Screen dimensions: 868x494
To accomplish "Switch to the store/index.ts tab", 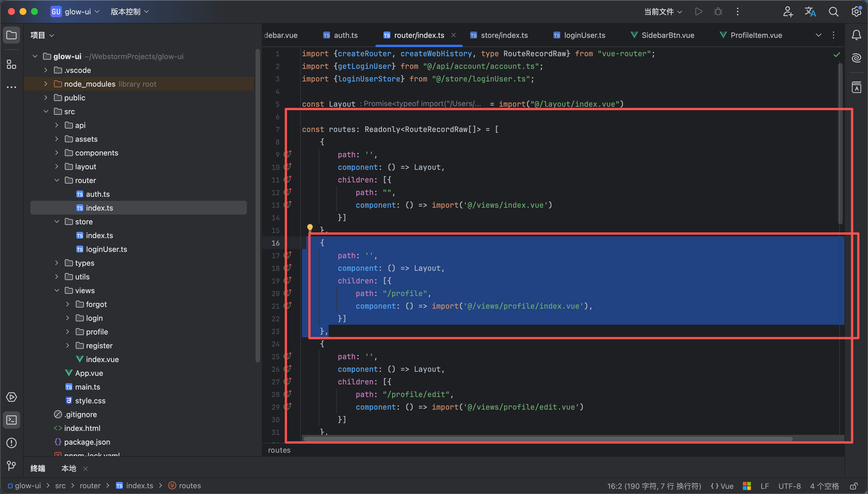I will coord(504,35).
